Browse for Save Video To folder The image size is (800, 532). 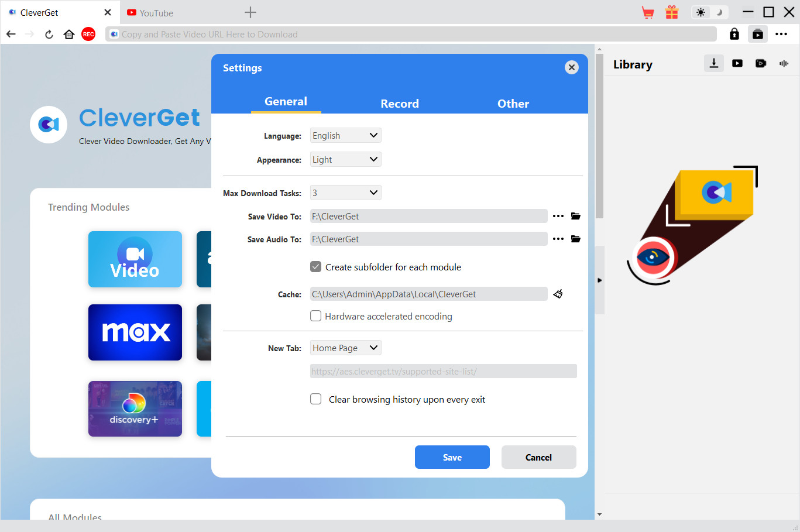click(558, 216)
